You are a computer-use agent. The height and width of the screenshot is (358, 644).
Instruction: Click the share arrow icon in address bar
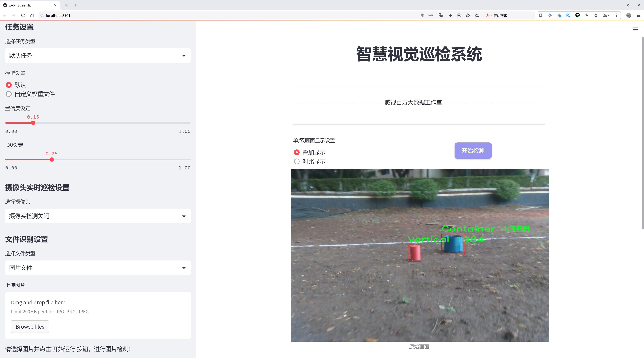(468, 16)
